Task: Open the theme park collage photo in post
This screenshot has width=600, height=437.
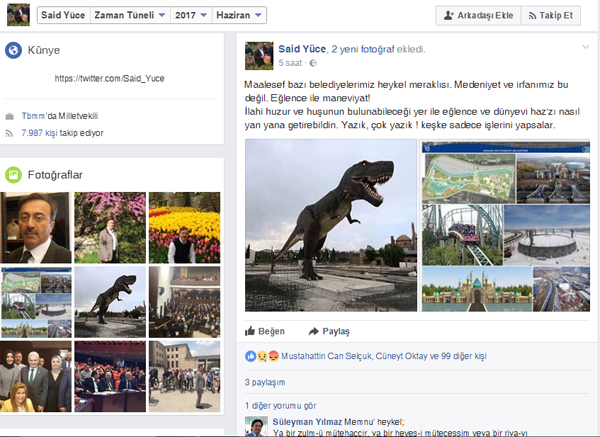Action: tap(505, 225)
